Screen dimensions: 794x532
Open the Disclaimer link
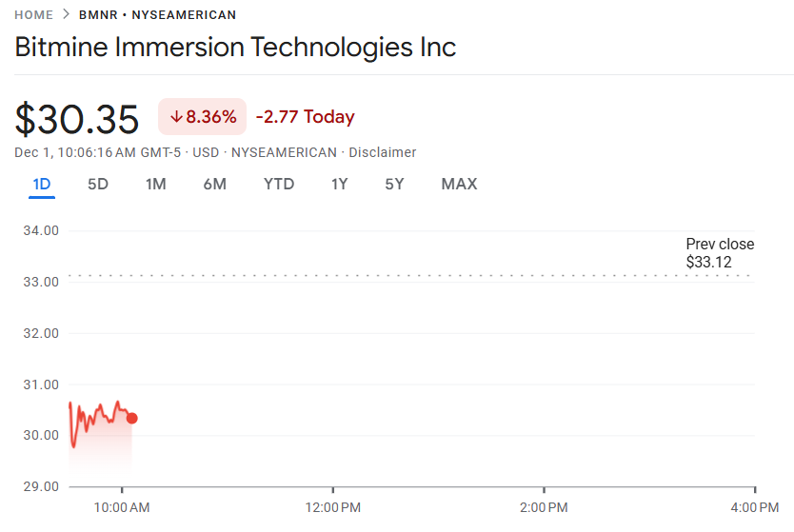383,152
